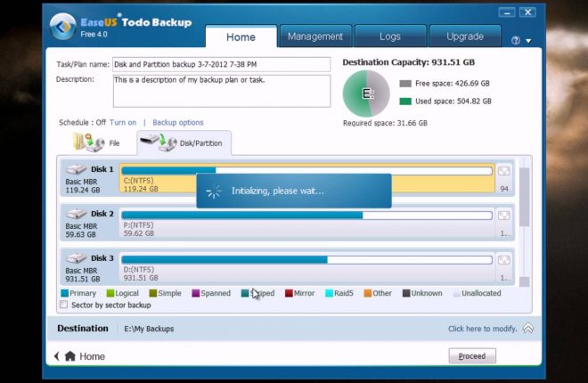Click the E:\My Backups destination path
The image size is (588, 383).
(149, 329)
